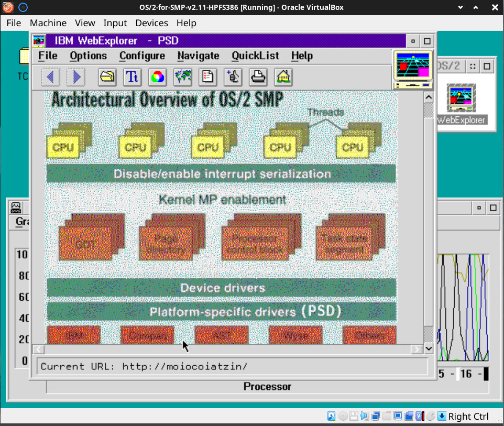Click the VirtualBox hard disk status icon
The width and height of the screenshot is (504, 426).
coord(331,416)
